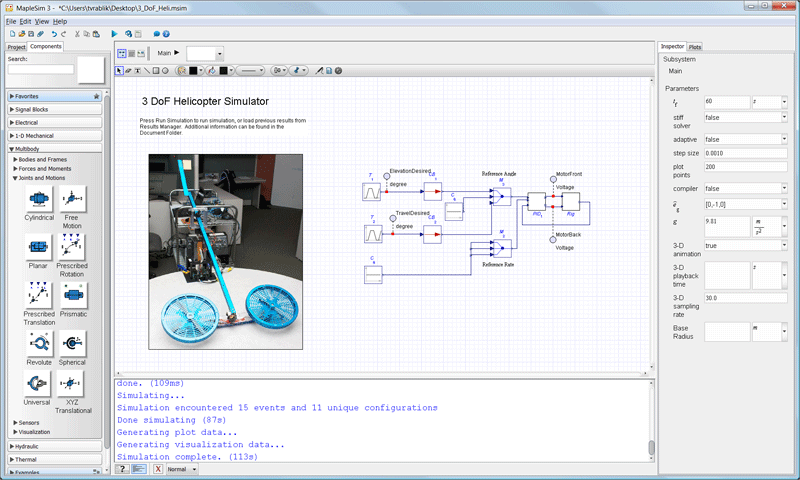Expand the Sensors subgroup
This screenshot has width=800, height=480.
[x=27, y=422]
